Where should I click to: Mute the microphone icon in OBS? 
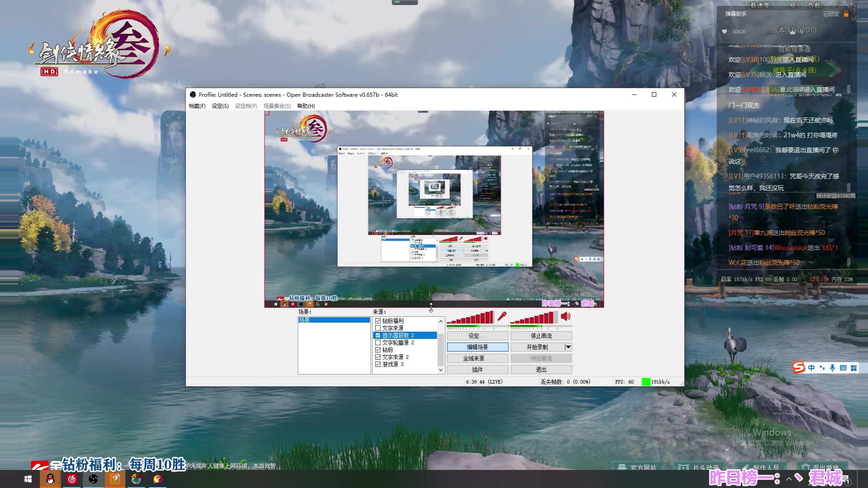(502, 316)
